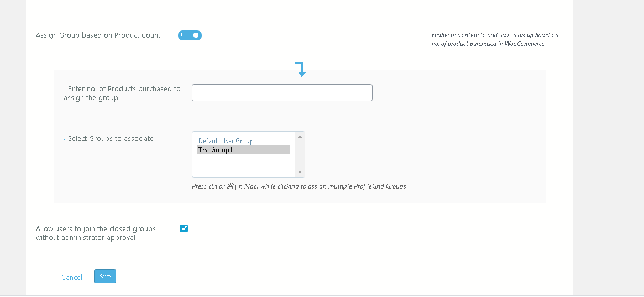Image resolution: width=644 pixels, height=297 pixels.
Task: Click the Assign Group based on Product Count label
Action: [98, 35]
